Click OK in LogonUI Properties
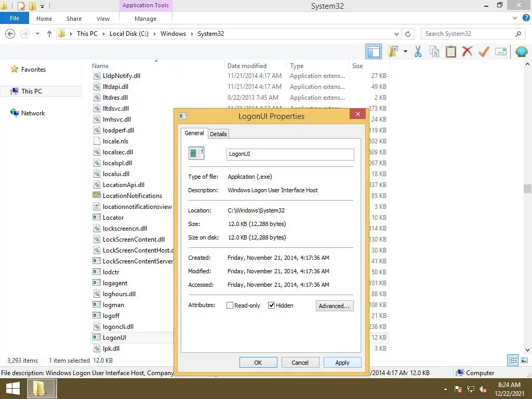 coord(258,362)
